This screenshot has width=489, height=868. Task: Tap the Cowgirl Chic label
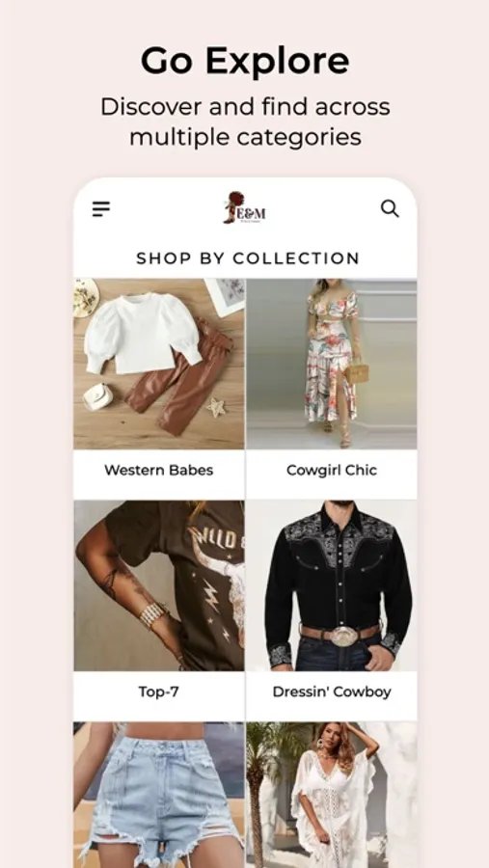point(332,470)
